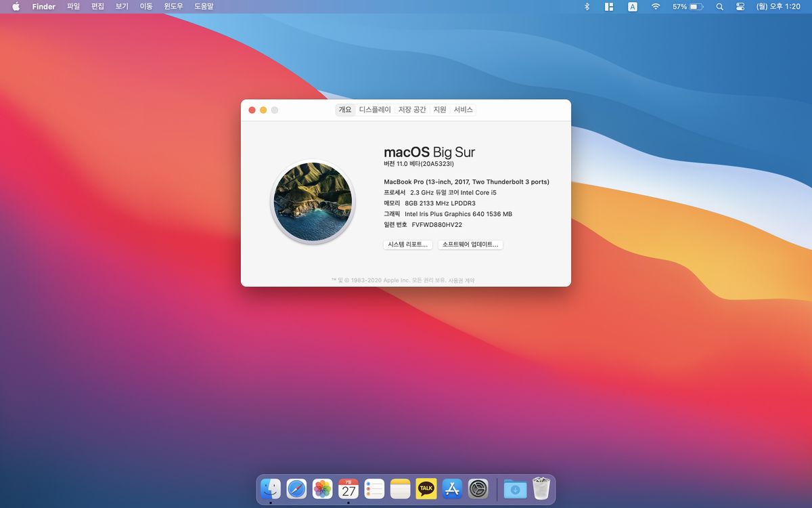Open Photos from the Dock

click(x=323, y=488)
